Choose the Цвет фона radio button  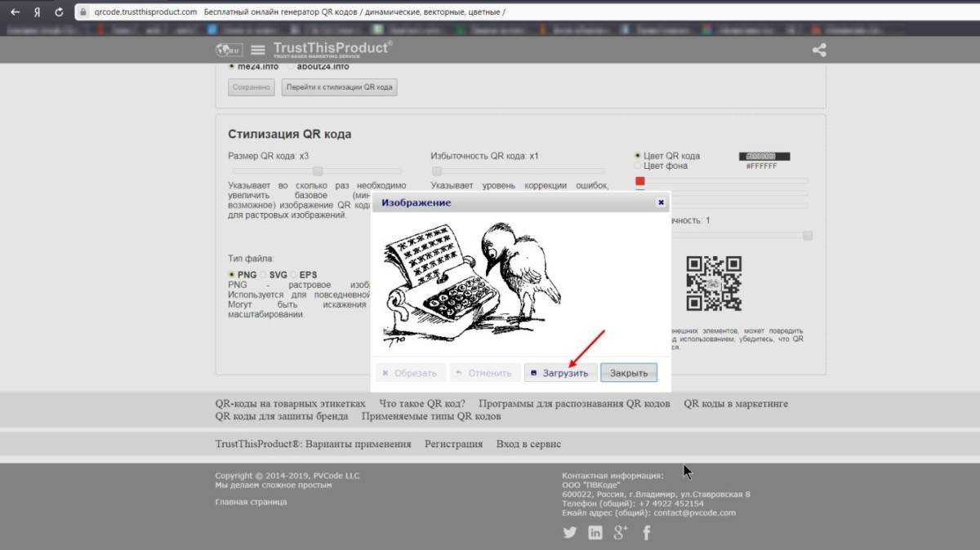[638, 166]
